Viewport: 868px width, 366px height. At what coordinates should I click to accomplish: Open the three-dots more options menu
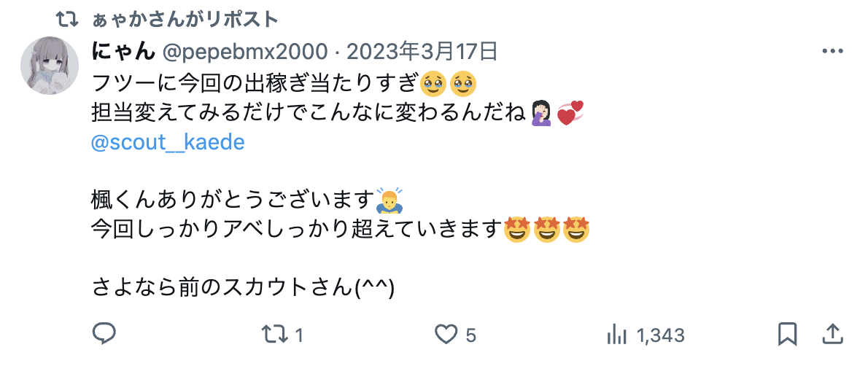click(x=832, y=52)
